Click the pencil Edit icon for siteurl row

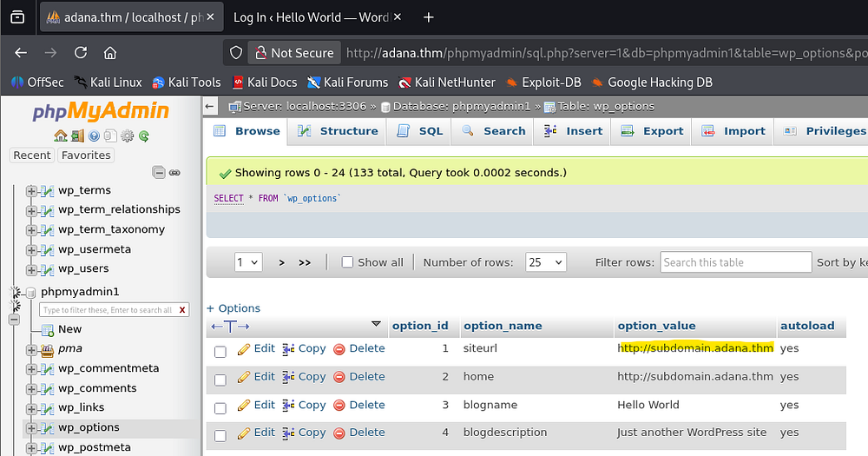click(x=244, y=348)
